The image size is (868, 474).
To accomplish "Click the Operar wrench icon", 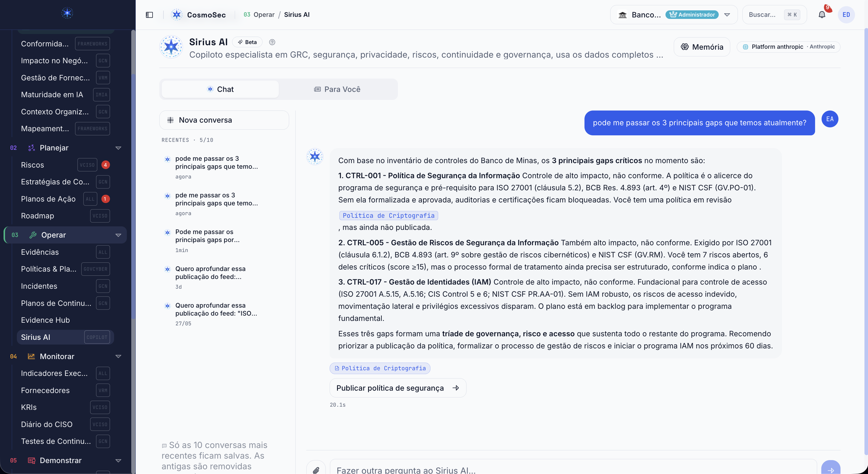I will pyautogui.click(x=33, y=235).
